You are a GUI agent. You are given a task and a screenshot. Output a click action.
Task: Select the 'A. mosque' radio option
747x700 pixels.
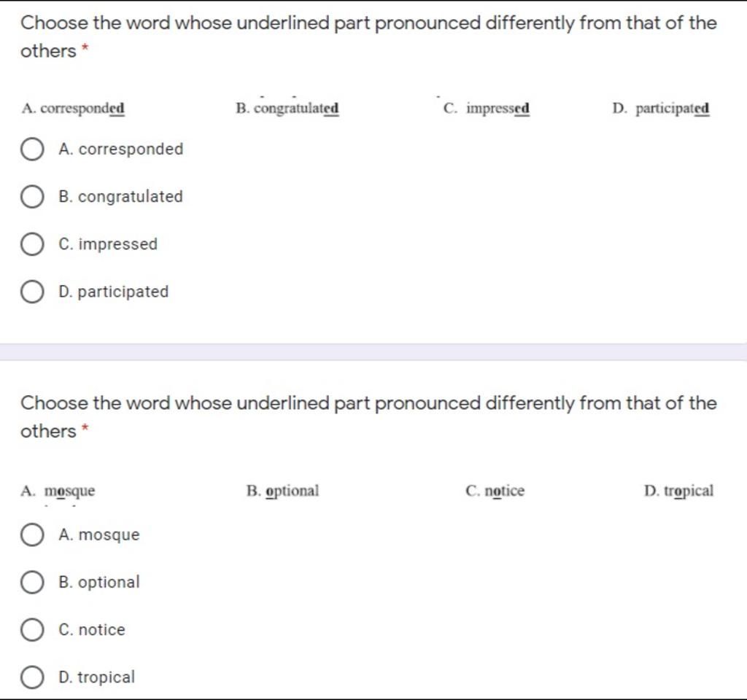tap(32, 534)
